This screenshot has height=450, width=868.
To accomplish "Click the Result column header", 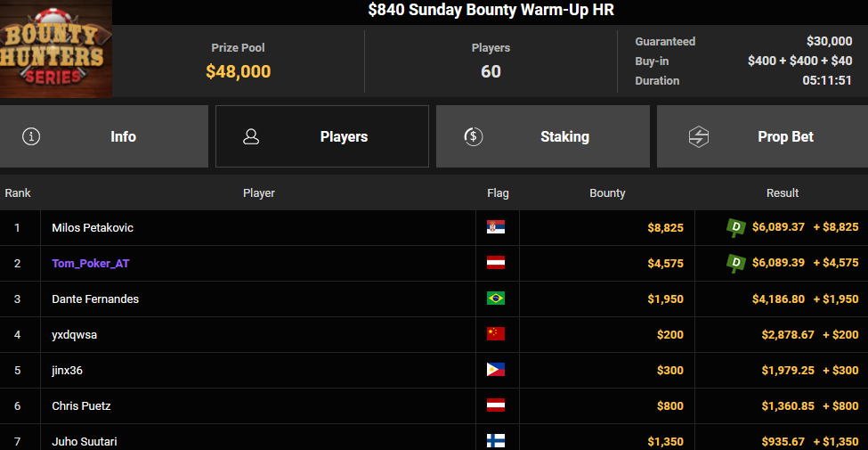I will click(783, 192).
